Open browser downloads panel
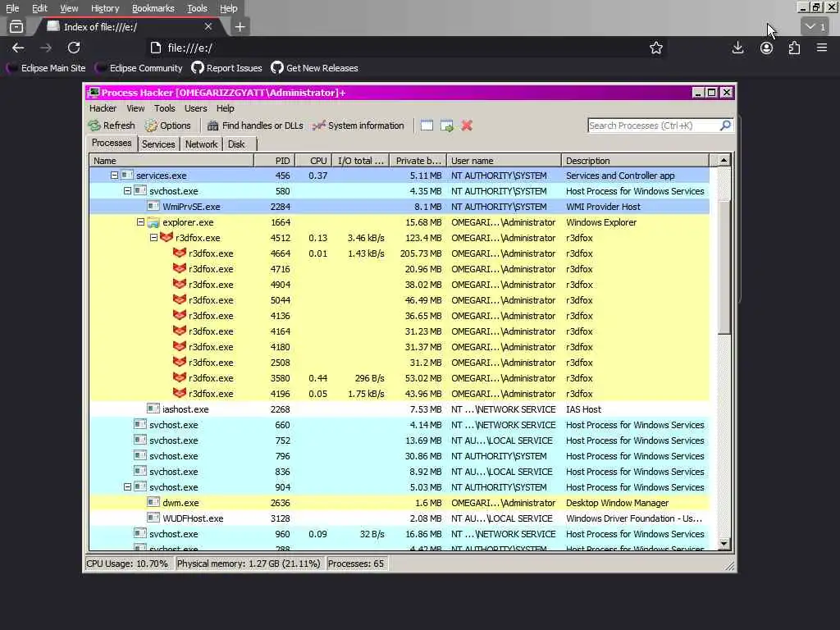Screen dimensions: 840x630 coord(737,48)
